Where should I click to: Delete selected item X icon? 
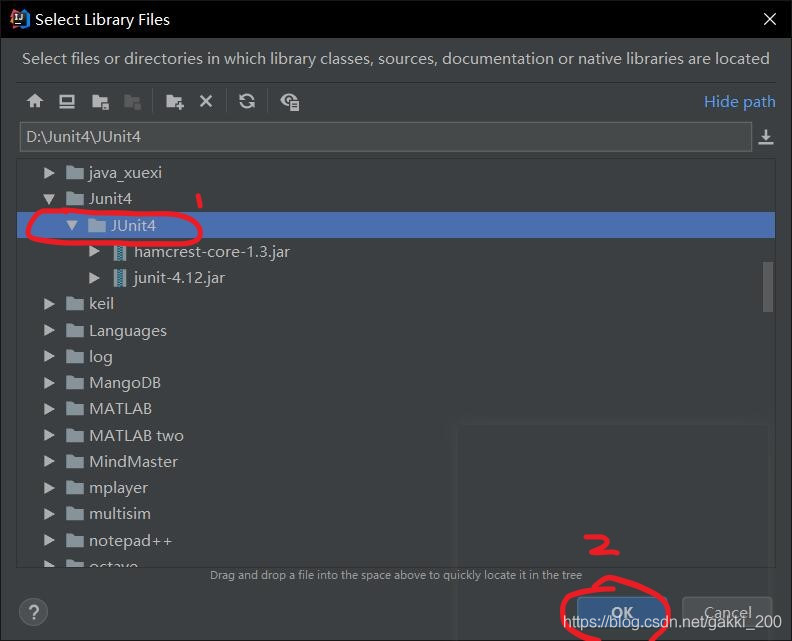click(206, 101)
